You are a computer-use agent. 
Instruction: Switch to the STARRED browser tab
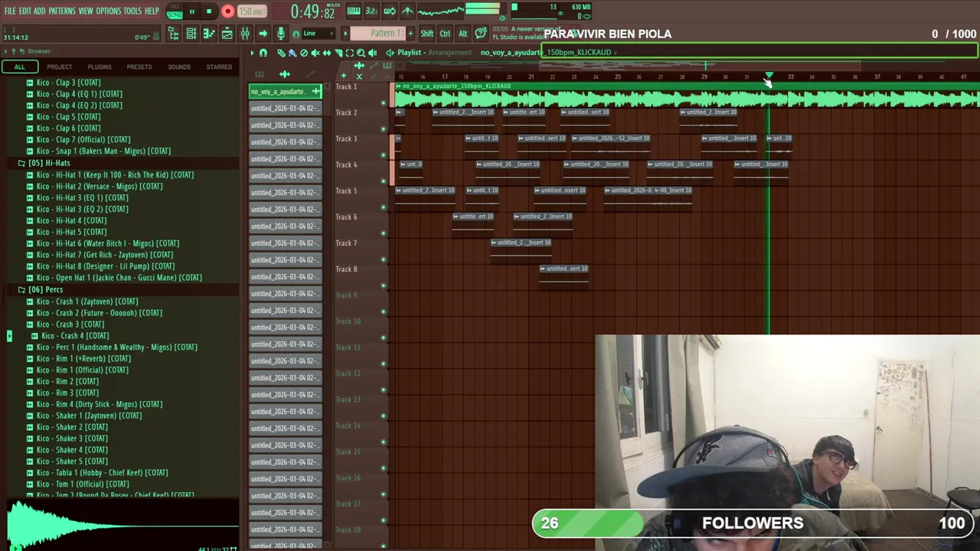pyautogui.click(x=219, y=67)
